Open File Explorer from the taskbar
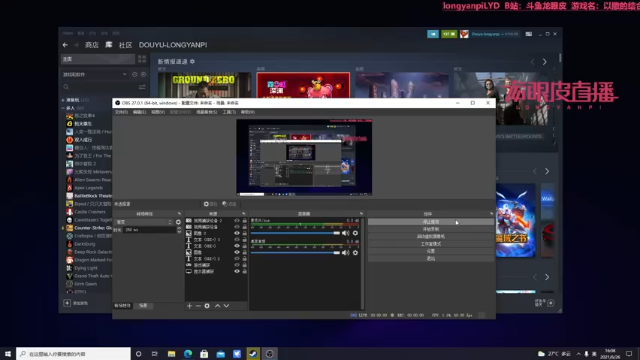 coord(171,354)
